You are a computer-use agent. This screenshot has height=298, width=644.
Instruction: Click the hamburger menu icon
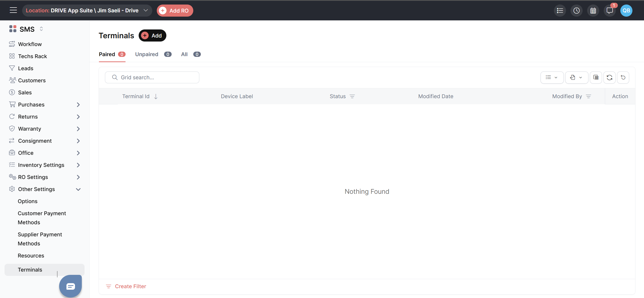coord(13,10)
